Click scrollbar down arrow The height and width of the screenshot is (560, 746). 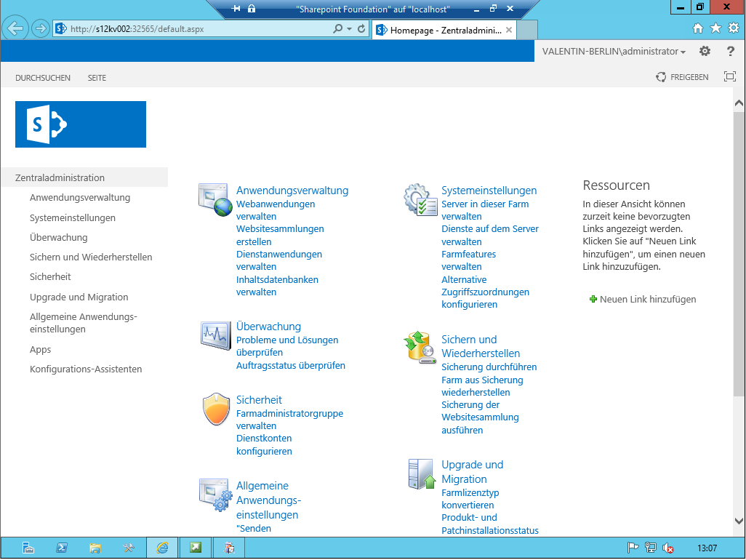[x=739, y=521]
